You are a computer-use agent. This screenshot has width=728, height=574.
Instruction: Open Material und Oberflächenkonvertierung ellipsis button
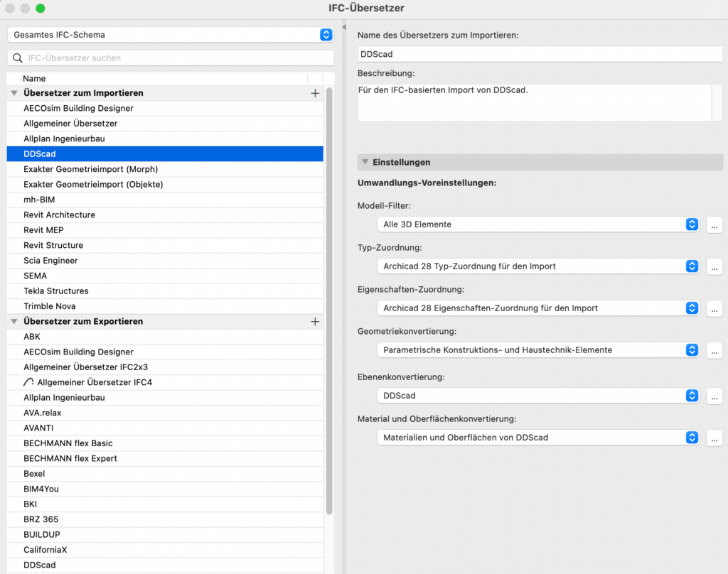click(x=714, y=438)
